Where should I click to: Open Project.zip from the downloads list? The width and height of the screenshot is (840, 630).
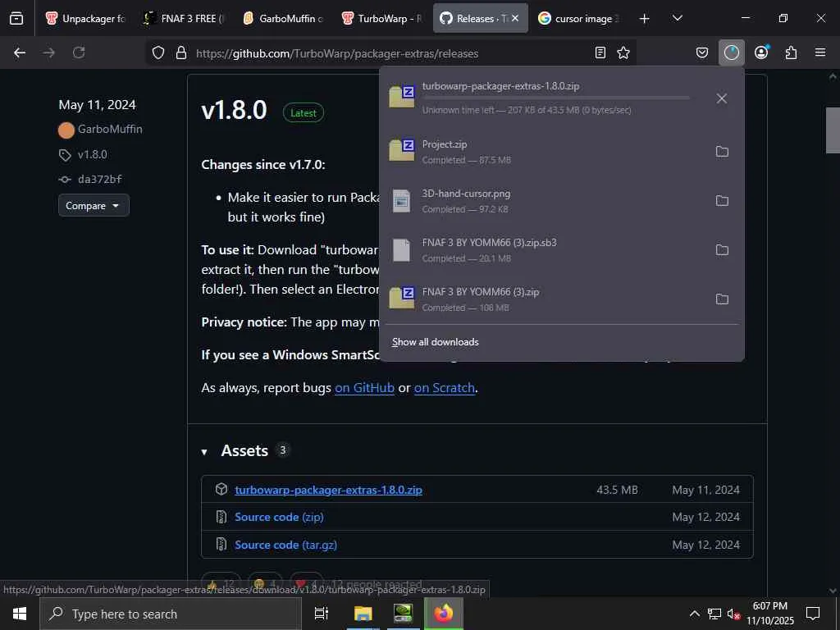tap(544, 152)
